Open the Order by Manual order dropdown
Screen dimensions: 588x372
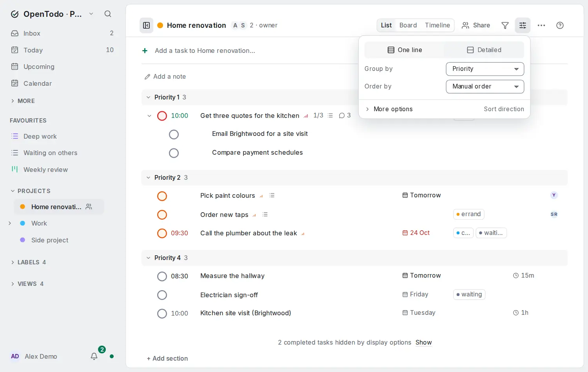(485, 87)
